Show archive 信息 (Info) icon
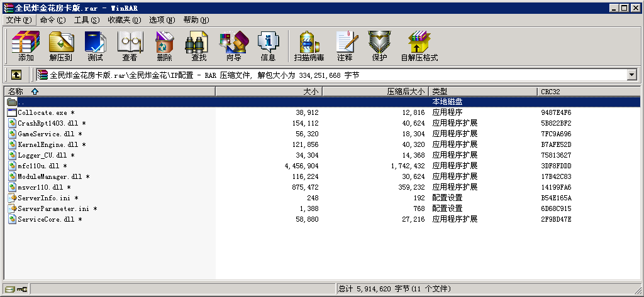This screenshot has width=644, height=297. 268,46
